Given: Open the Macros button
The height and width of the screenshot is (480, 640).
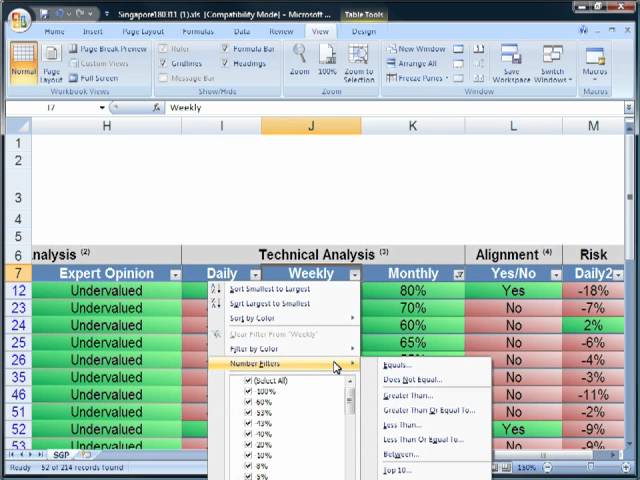Looking at the screenshot, I should tap(595, 63).
